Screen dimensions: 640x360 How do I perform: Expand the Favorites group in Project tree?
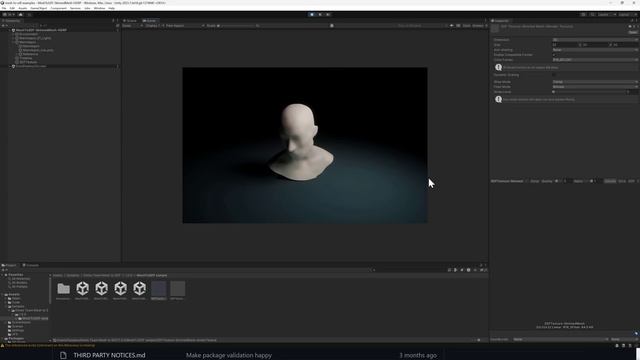pyautogui.click(x=2, y=275)
